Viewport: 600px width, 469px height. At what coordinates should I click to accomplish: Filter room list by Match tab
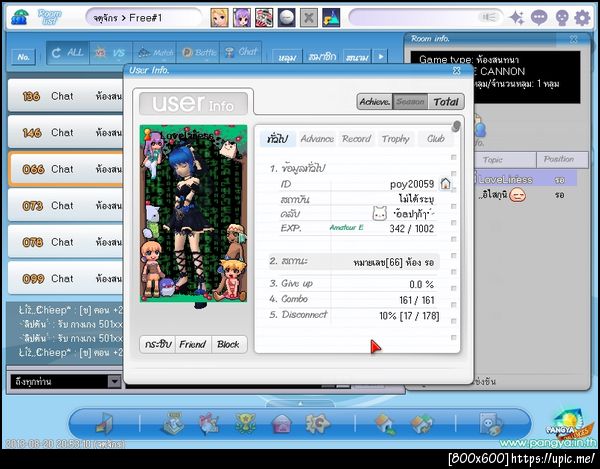tap(154, 53)
